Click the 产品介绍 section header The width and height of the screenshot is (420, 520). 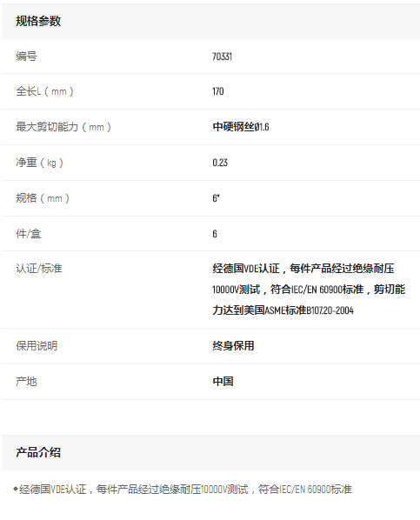[38, 452]
